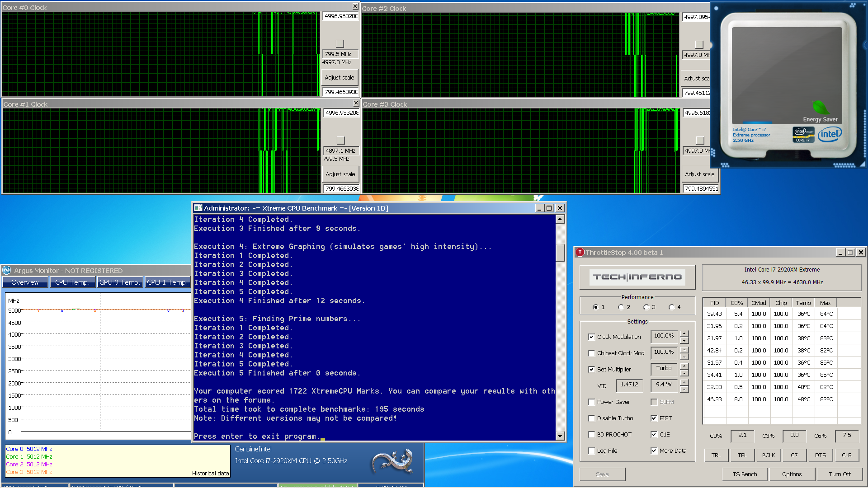
Task: Toggle the More Data checkbox
Action: [654, 451]
